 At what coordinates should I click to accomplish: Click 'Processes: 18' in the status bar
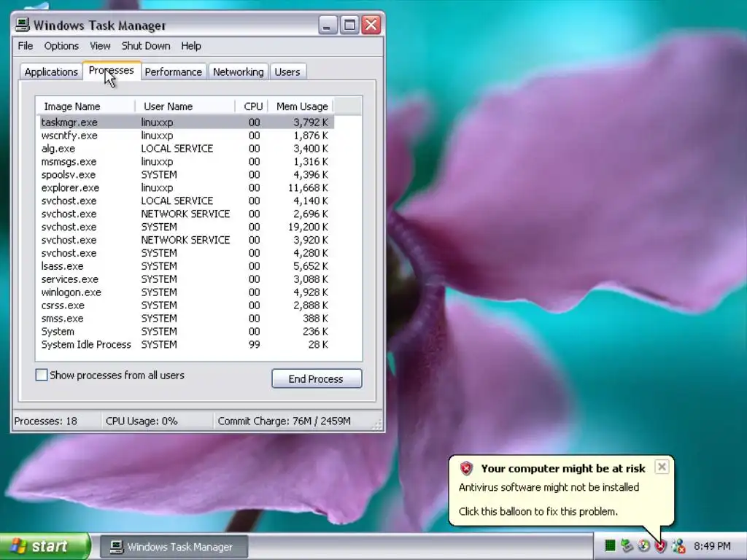coord(46,421)
